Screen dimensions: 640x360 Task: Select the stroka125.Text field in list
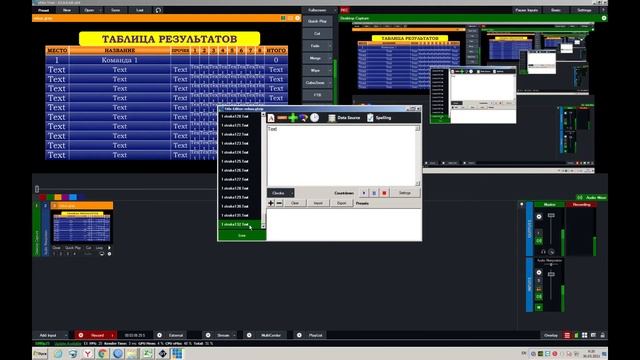pos(240,162)
